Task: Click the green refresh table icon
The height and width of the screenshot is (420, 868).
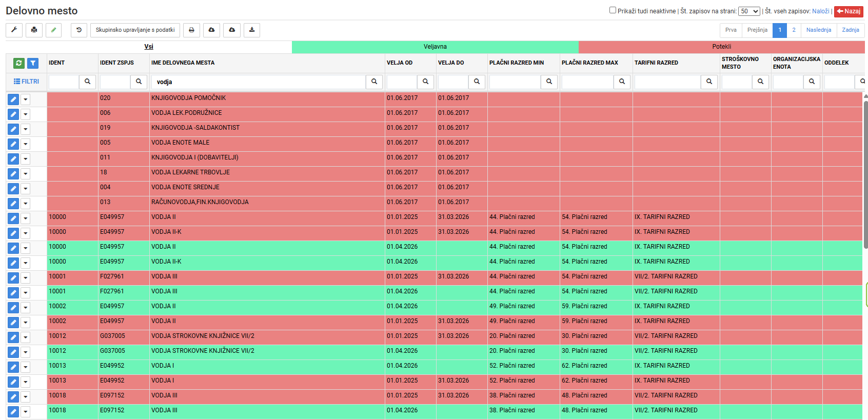Action: 19,63
